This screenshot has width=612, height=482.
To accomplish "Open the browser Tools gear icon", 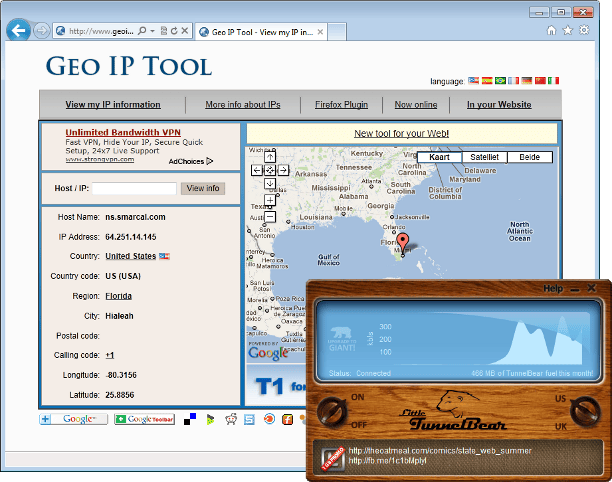I will [x=584, y=30].
